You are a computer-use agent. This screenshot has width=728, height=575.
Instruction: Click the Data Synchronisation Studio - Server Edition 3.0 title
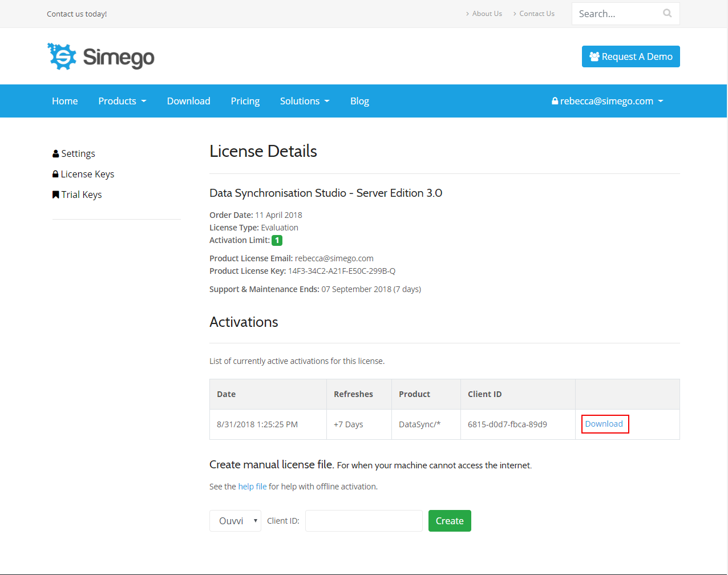click(326, 193)
